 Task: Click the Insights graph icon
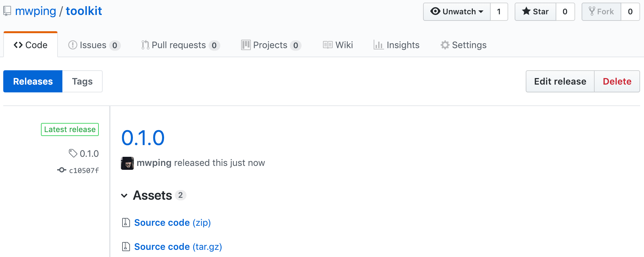tap(378, 45)
